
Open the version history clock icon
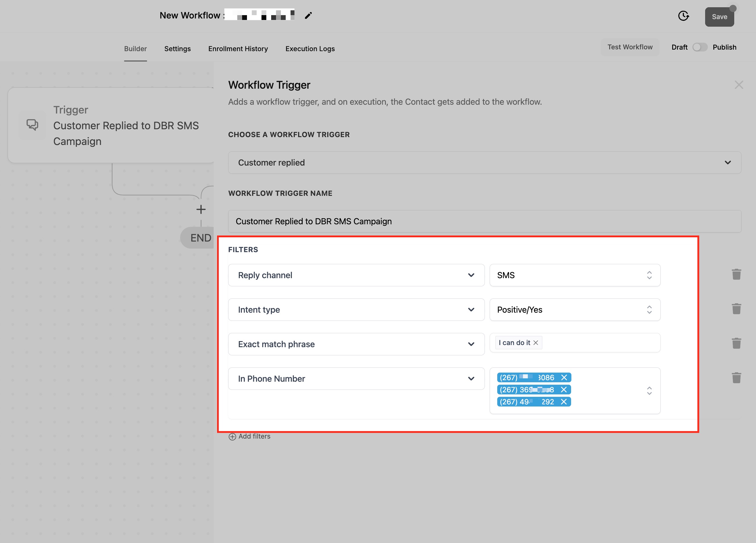[683, 16]
